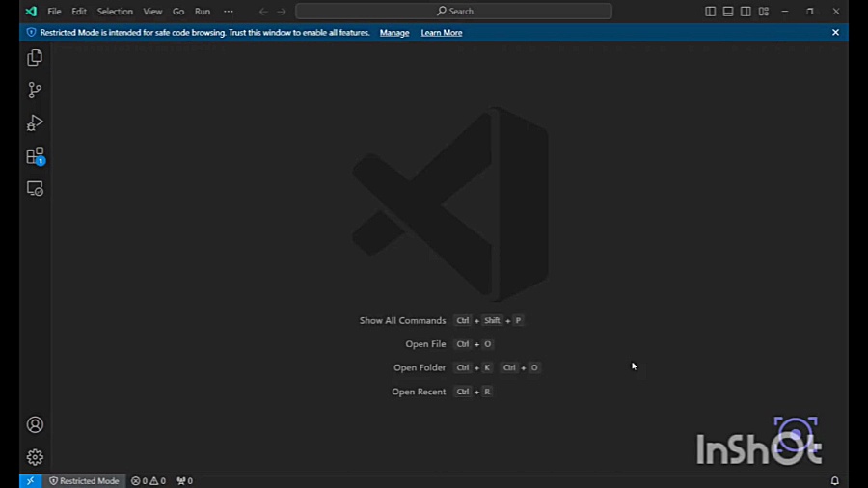Click the Learn More link
The image size is (868, 488).
click(x=441, y=33)
